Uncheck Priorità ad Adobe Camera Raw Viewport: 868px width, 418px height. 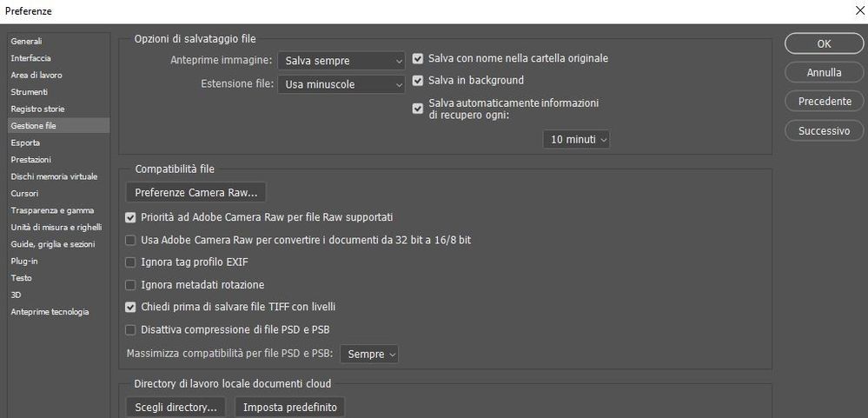(130, 217)
